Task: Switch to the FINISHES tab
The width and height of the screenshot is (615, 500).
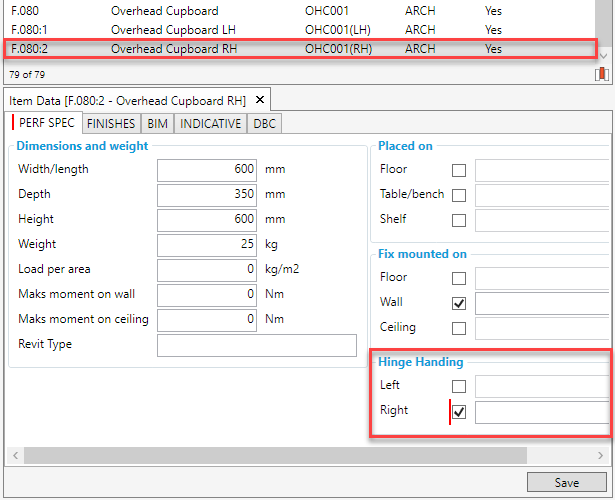Action: pyautogui.click(x=112, y=124)
